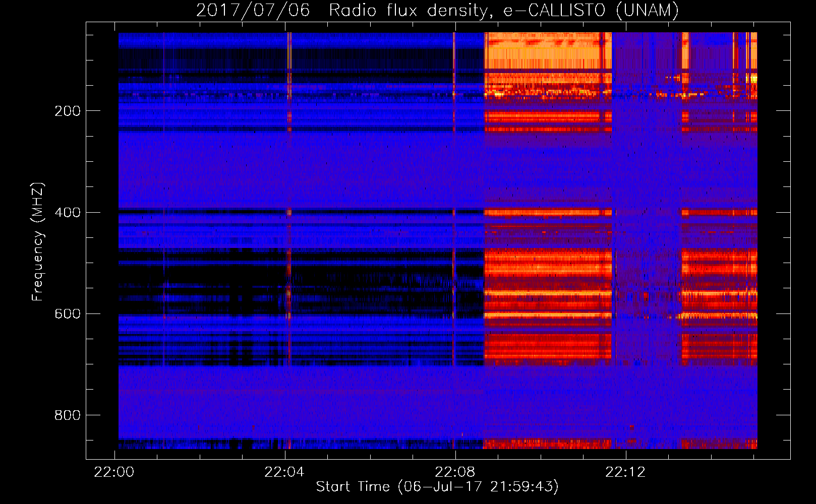Click the 400 frequency tick label
Image resolution: width=816 pixels, height=504 pixels.
[x=68, y=212]
